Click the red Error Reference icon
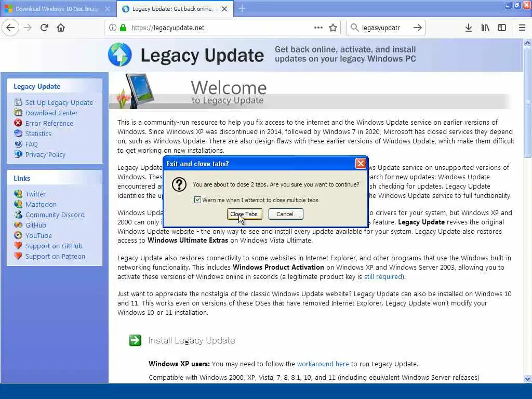The width and height of the screenshot is (532, 399). (18, 123)
